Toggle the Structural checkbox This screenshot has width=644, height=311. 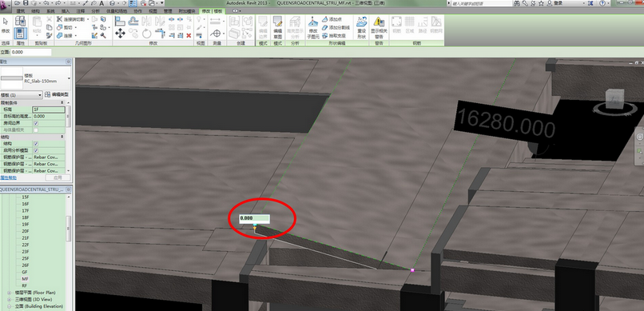(36, 144)
